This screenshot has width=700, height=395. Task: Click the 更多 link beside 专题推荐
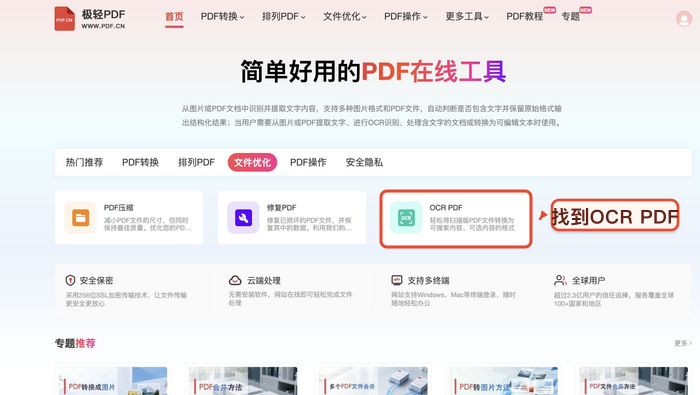tap(683, 343)
